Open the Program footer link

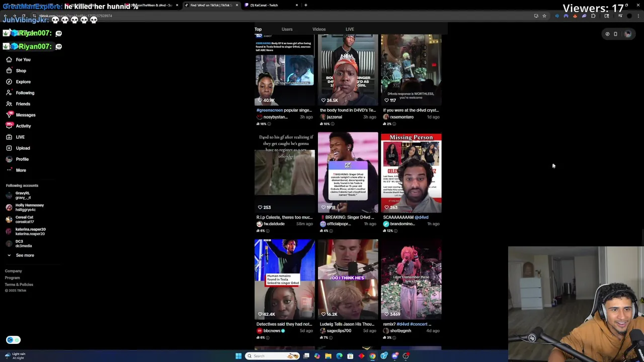click(x=13, y=278)
